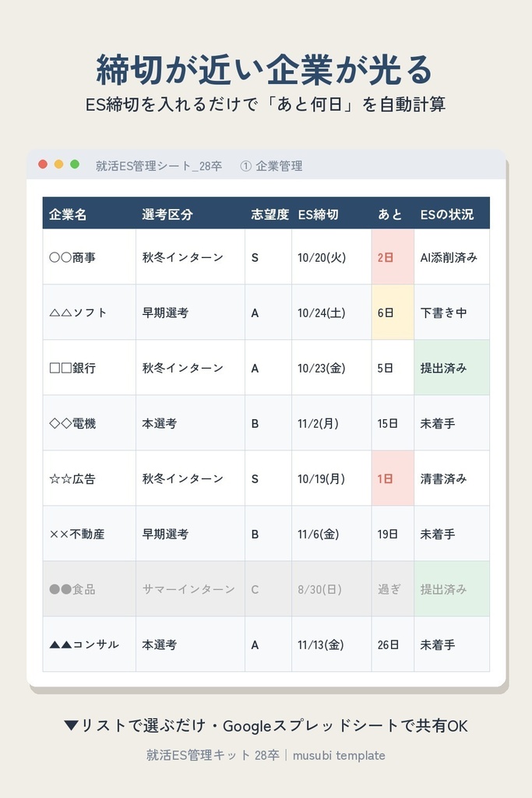Select the 10/24(土) deadline cell

click(x=332, y=312)
